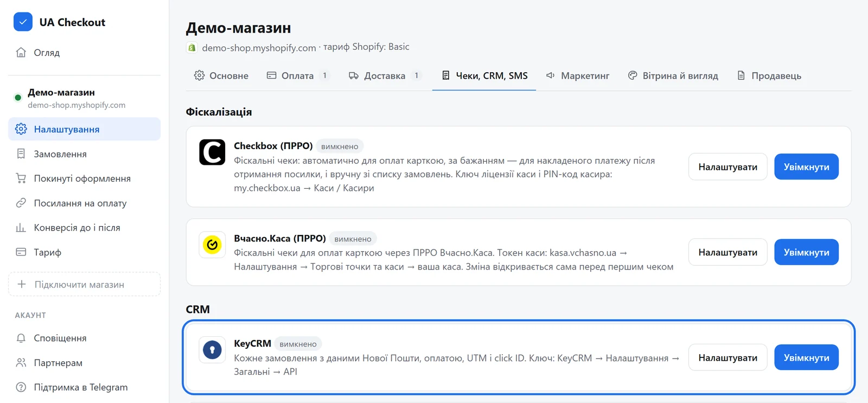Viewport: 868px width, 403px height.
Task: Click Налаштувати for Вчасно.Каса
Action: coord(728,252)
